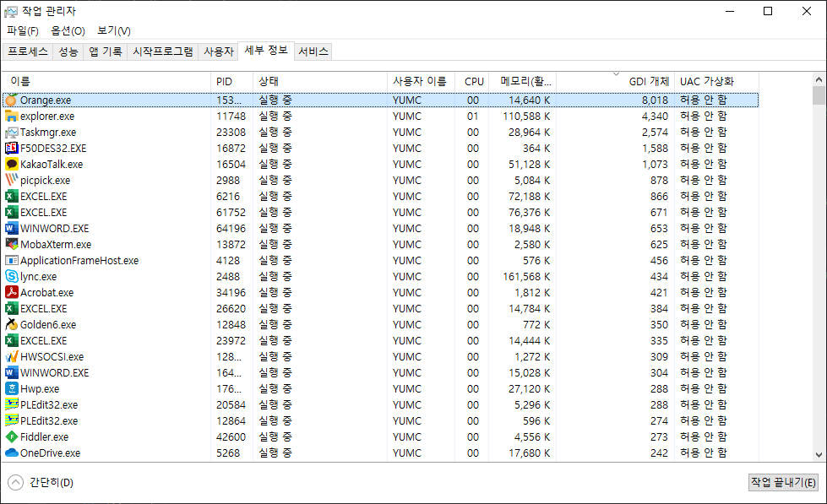Click the KakaoTalk.exe icon
Viewport: 827px width, 504px height.
tap(11, 165)
